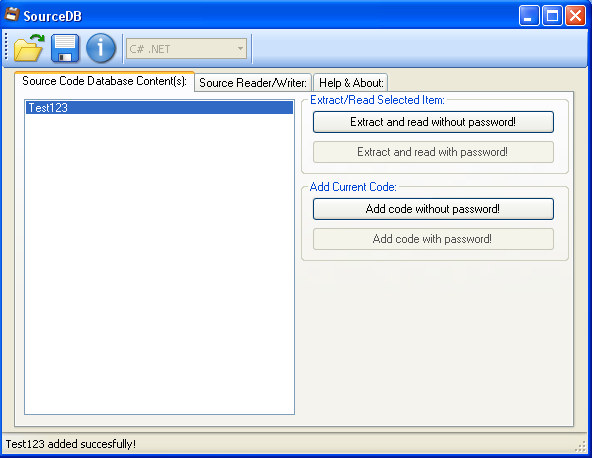The width and height of the screenshot is (592, 458).
Task: Click Extract and read with password button
Action: coord(433,152)
